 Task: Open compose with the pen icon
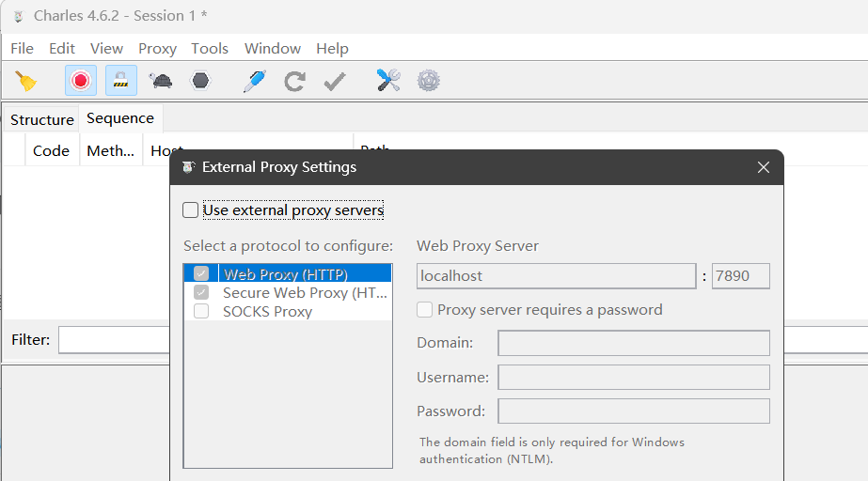point(254,81)
